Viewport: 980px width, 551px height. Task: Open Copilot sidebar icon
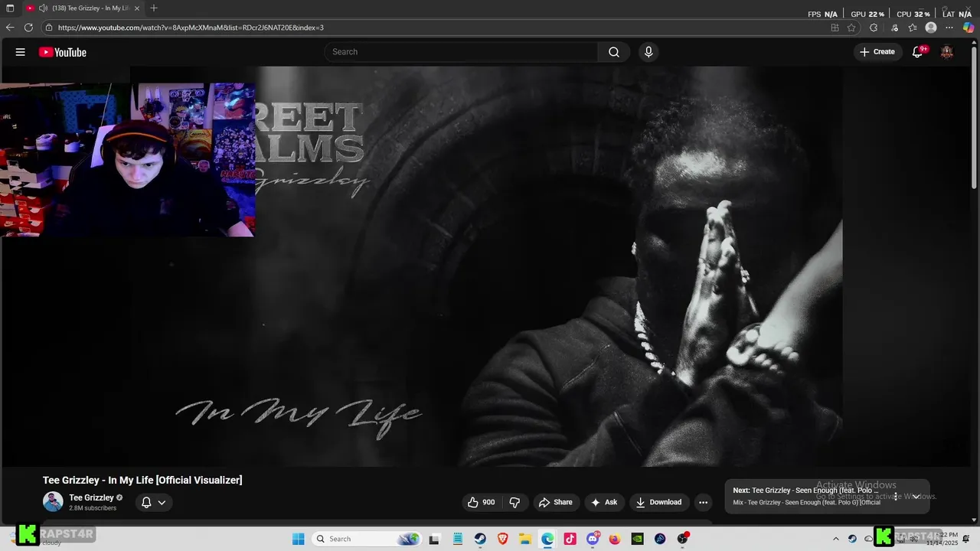click(x=969, y=28)
